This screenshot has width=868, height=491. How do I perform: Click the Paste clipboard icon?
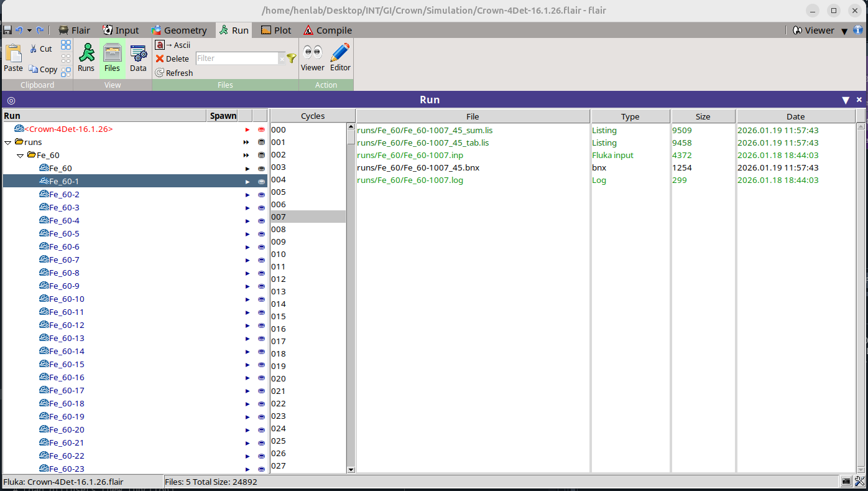13,57
